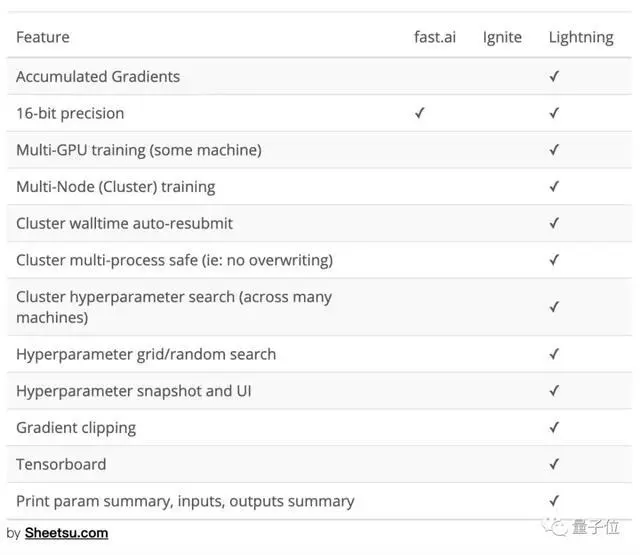
Task: Click the Lightning checkmark for Tensorboard
Action: (x=554, y=464)
